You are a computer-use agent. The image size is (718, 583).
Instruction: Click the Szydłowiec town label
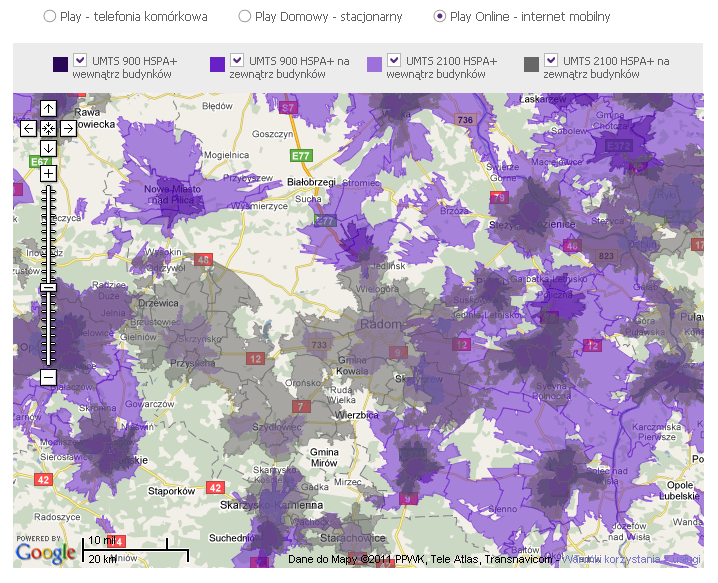coord(277,427)
